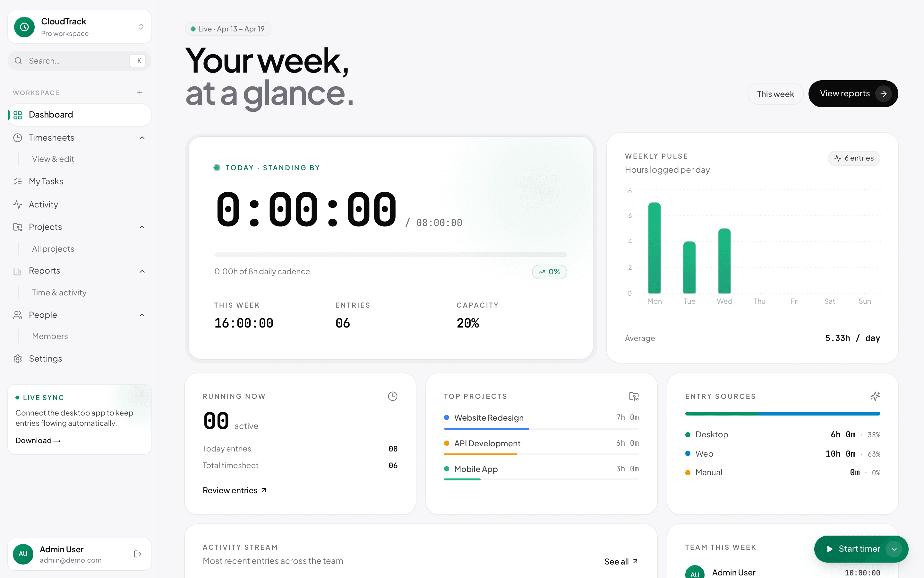Click the Tuesday bar in Weekly Pulse
Screen dimensions: 924x578
[x=689, y=267]
